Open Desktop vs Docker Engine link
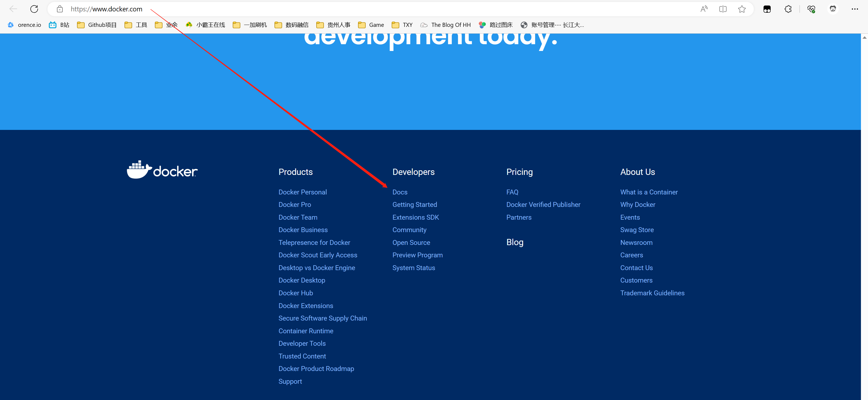 coord(317,268)
